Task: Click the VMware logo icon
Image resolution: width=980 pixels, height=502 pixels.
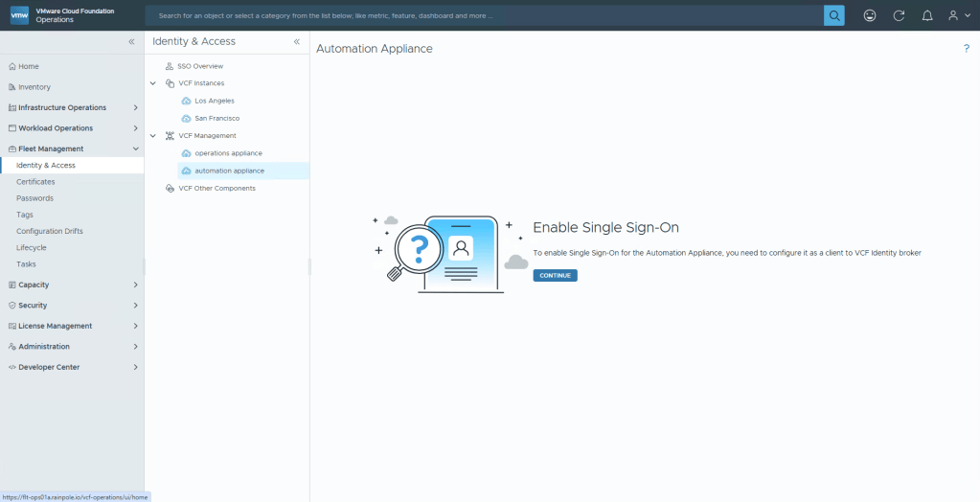Action: pos(19,15)
